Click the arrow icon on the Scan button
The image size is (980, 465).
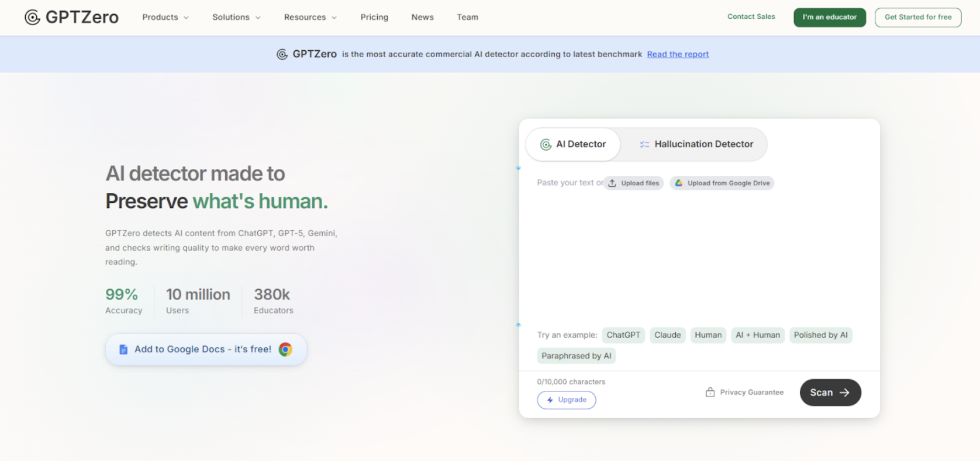pyautogui.click(x=844, y=393)
